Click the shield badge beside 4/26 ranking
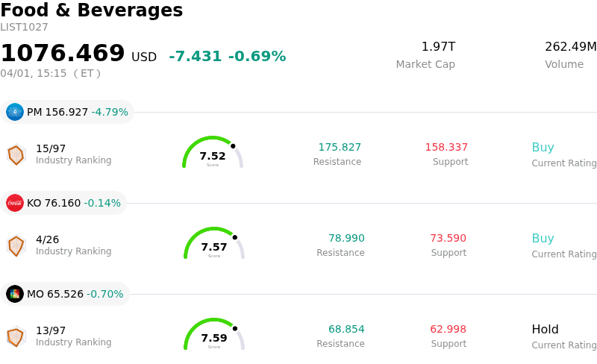The height and width of the screenshot is (364, 597). pyautogui.click(x=16, y=245)
